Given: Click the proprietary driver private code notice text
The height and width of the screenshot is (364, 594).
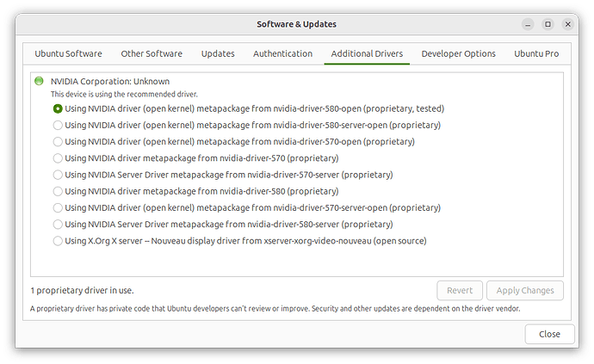Looking at the screenshot, I should point(275,309).
